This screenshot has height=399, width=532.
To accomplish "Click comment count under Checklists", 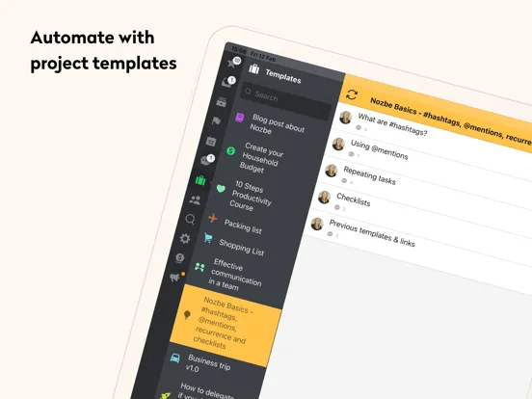I will pyautogui.click(x=339, y=208).
